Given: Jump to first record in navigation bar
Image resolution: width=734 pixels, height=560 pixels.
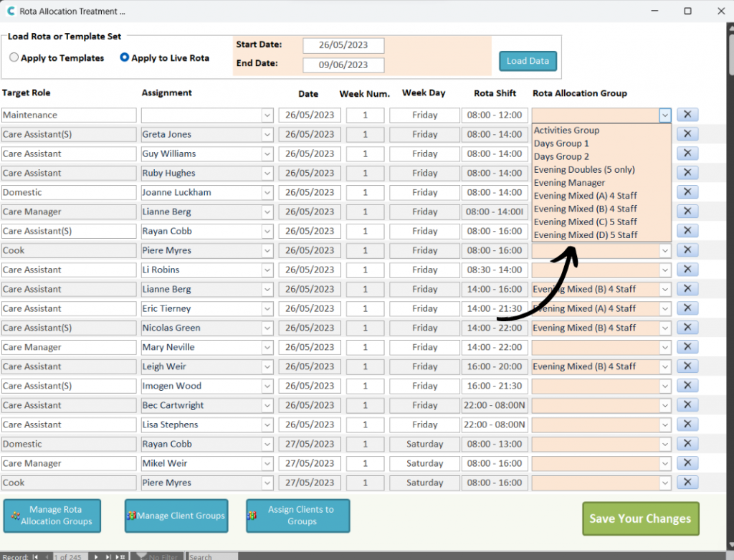Looking at the screenshot, I should pyautogui.click(x=35, y=556).
